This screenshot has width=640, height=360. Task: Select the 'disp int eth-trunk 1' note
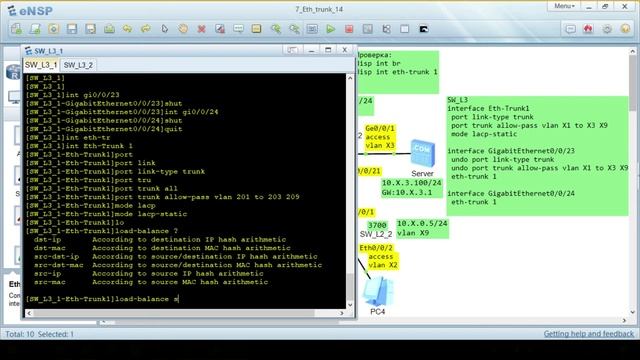tap(398, 72)
